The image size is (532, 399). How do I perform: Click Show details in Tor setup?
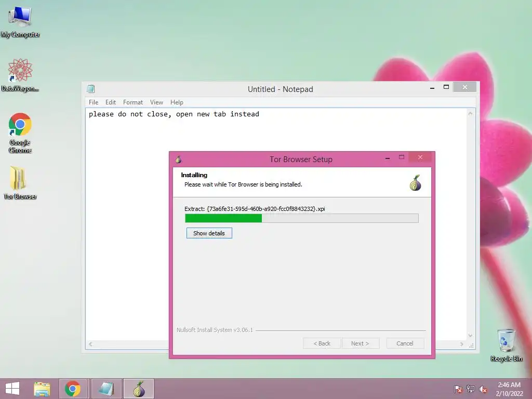(209, 233)
